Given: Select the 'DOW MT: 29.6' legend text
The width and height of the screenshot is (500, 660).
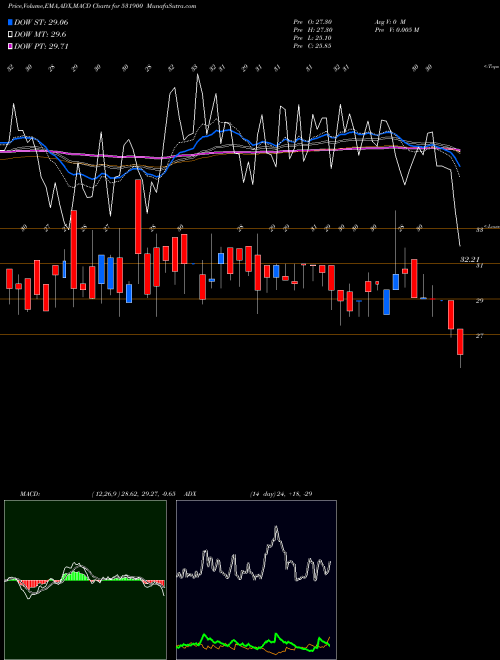Looking at the screenshot, I should click(40, 35).
